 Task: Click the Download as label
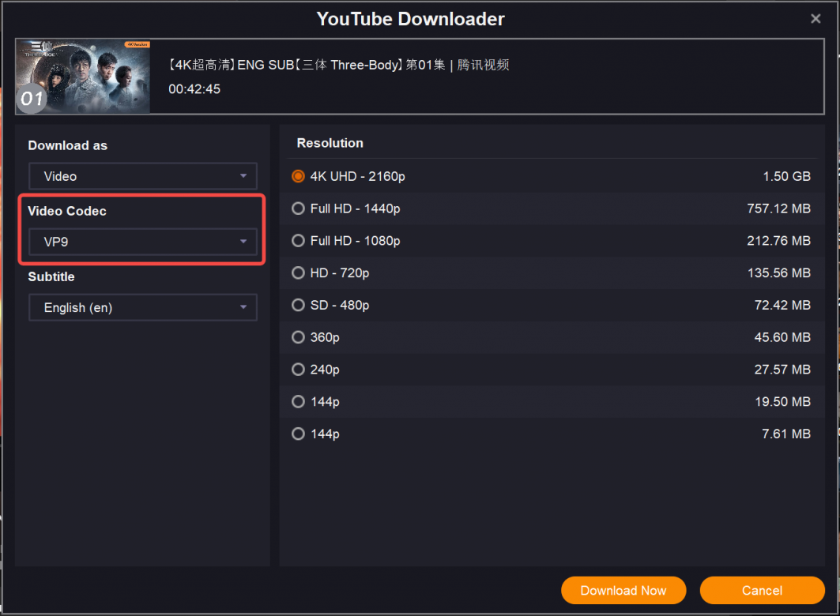(x=67, y=145)
